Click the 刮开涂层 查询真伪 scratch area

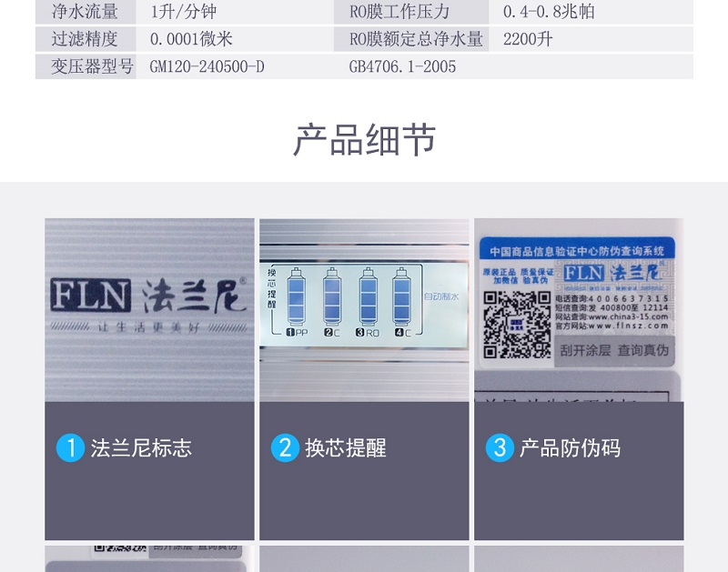614,350
